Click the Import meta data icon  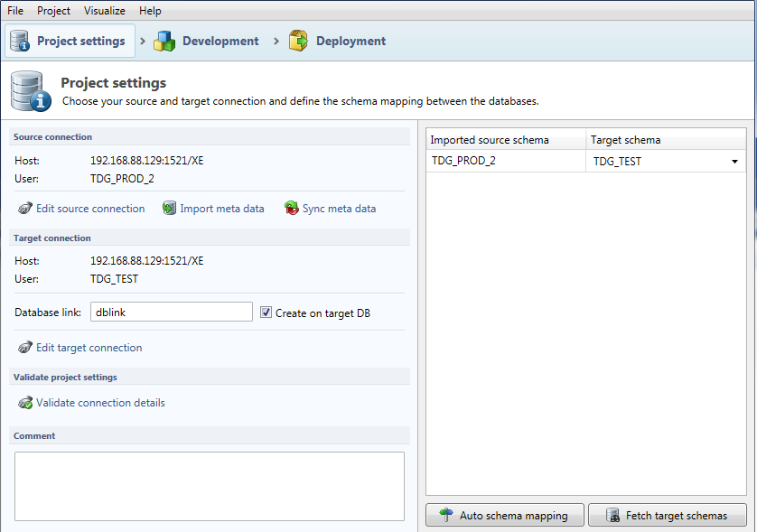coord(169,209)
